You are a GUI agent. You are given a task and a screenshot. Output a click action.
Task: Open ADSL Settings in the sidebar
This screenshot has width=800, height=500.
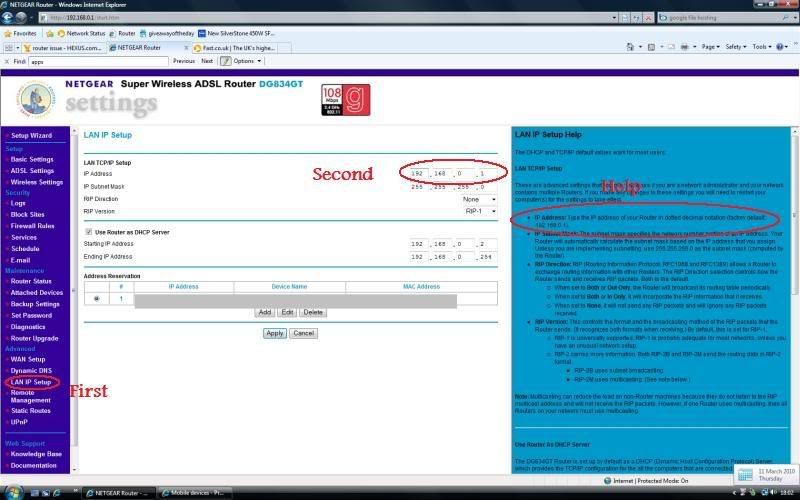tap(32, 170)
